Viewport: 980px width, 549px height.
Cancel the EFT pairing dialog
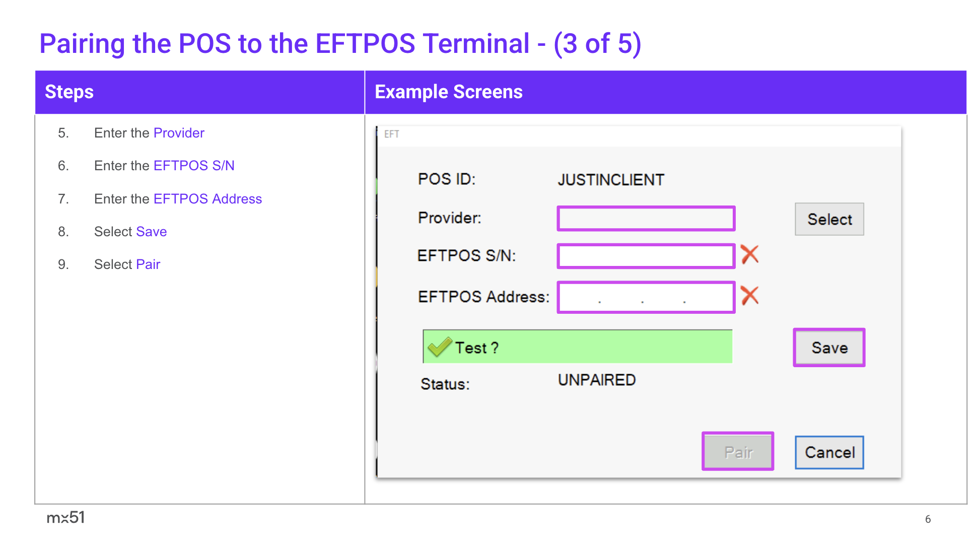829,452
